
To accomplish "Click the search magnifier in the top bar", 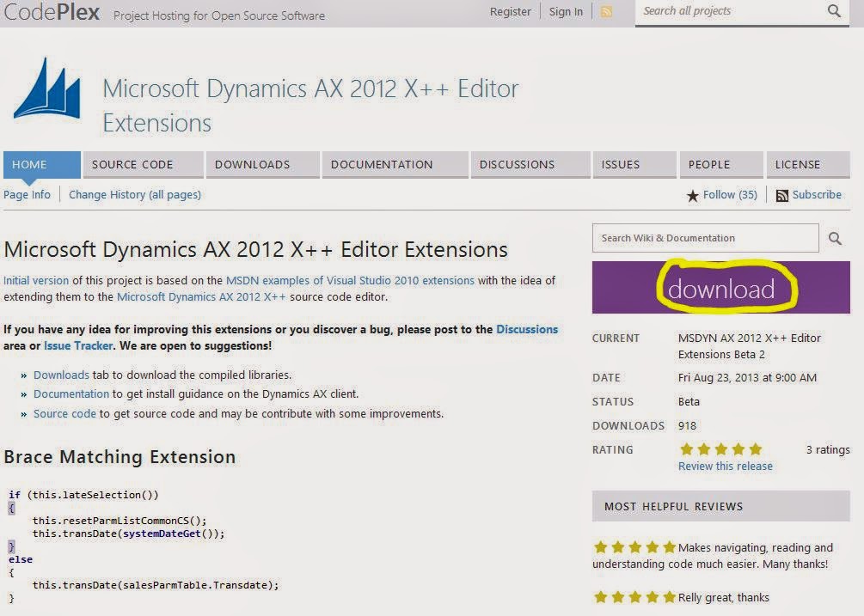I will click(x=833, y=11).
